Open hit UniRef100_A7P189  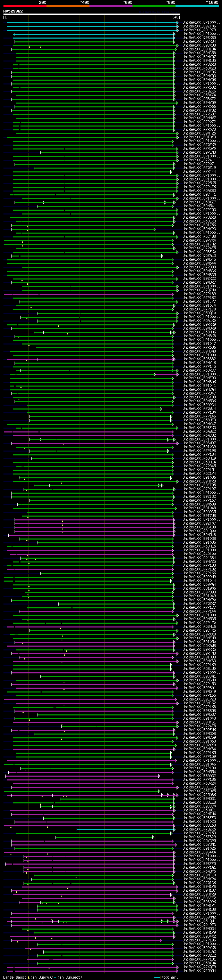(x=199, y=294)
